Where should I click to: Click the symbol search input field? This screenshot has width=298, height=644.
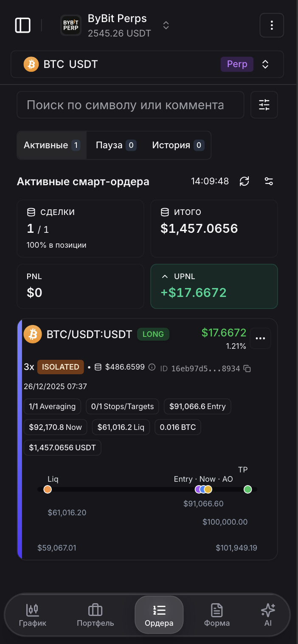(130, 105)
